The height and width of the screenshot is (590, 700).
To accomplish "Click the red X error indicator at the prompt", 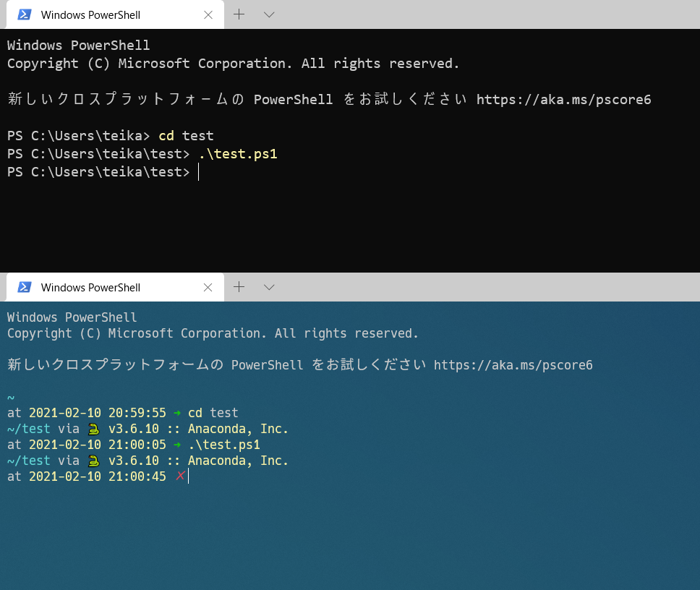I will [x=180, y=476].
